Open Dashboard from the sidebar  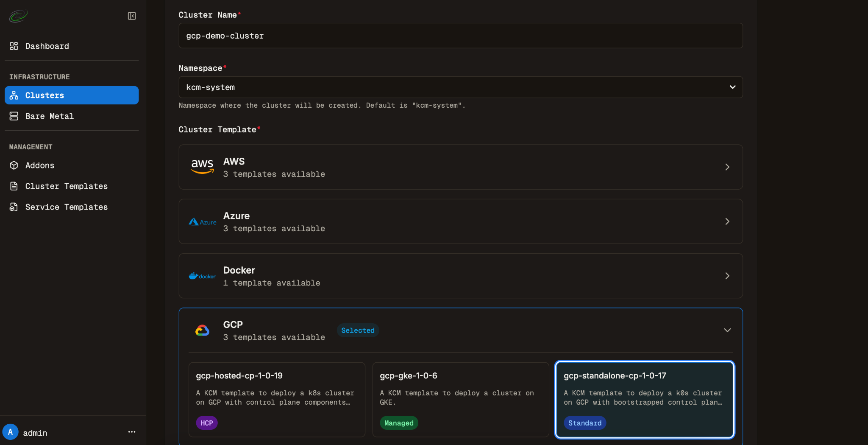point(47,46)
